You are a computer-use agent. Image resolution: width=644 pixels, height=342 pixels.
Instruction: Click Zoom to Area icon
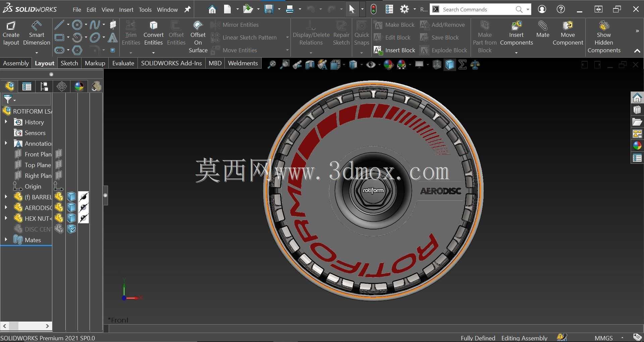pos(284,65)
